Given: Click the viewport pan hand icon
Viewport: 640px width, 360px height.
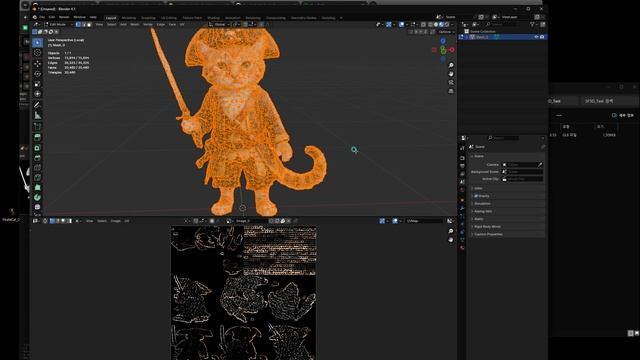Looking at the screenshot, I should [x=451, y=74].
